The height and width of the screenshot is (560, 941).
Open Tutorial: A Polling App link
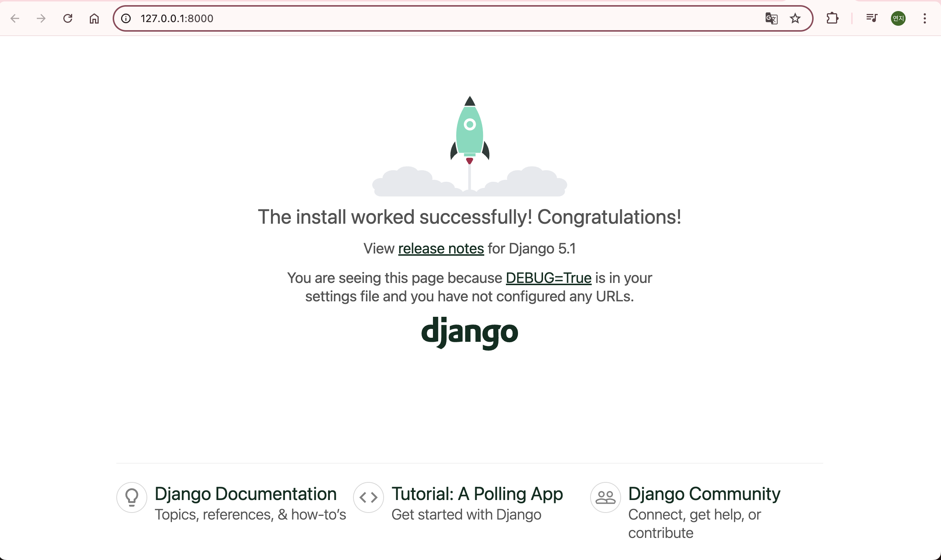(x=477, y=494)
